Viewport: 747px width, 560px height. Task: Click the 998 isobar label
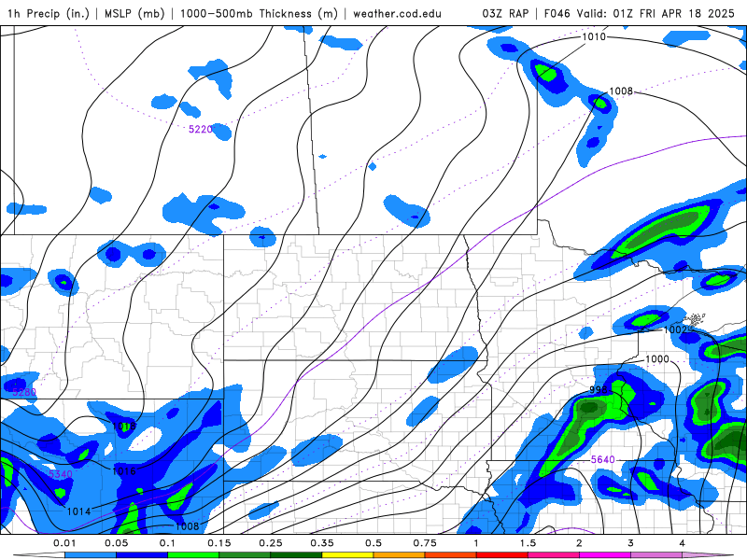pyautogui.click(x=599, y=389)
